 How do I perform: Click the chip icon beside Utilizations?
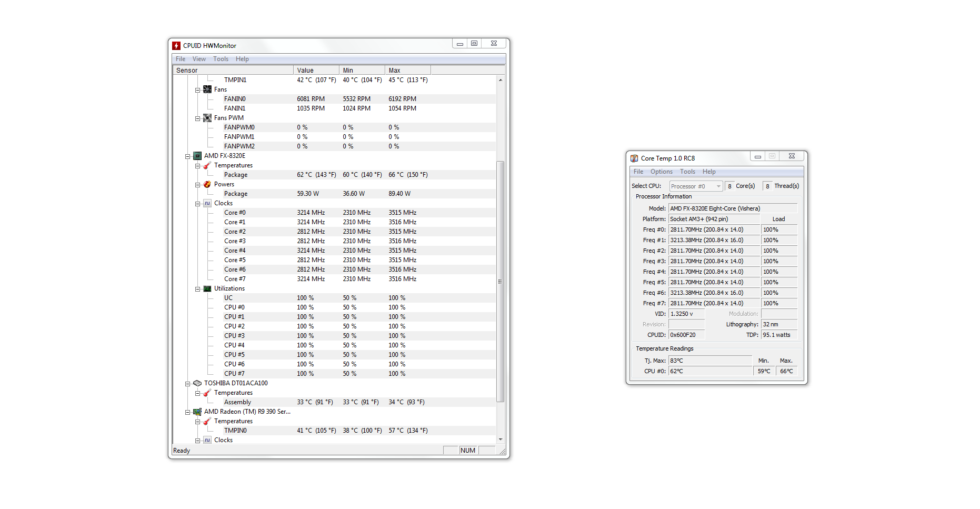(x=207, y=288)
